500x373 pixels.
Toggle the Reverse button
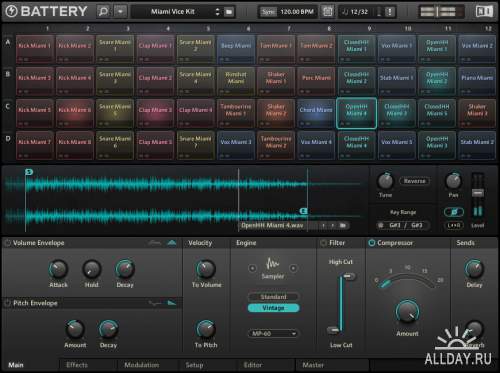414,181
